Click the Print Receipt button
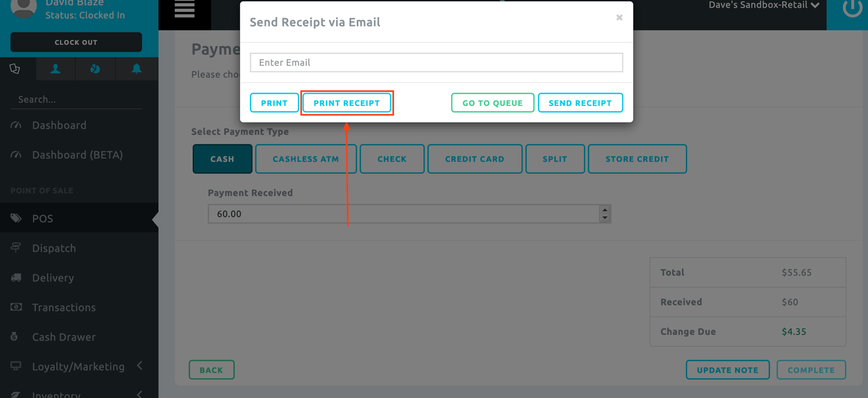The width and height of the screenshot is (868, 398). click(347, 103)
